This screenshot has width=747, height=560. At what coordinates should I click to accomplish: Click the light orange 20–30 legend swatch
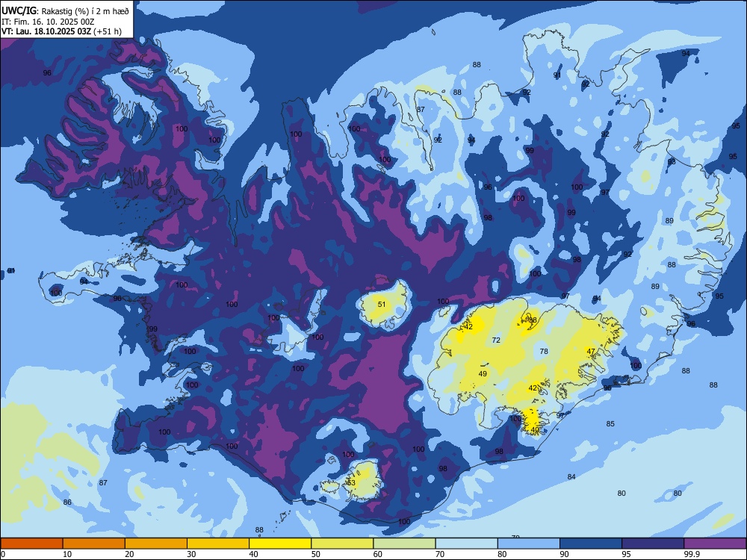156,544
